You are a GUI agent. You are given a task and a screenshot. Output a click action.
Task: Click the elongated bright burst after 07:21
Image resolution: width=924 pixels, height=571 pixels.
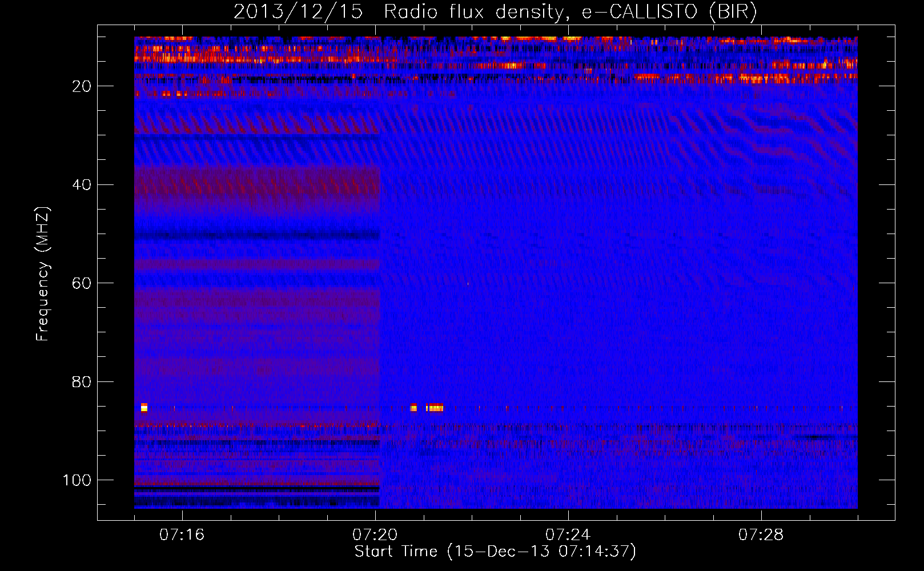[435, 407]
